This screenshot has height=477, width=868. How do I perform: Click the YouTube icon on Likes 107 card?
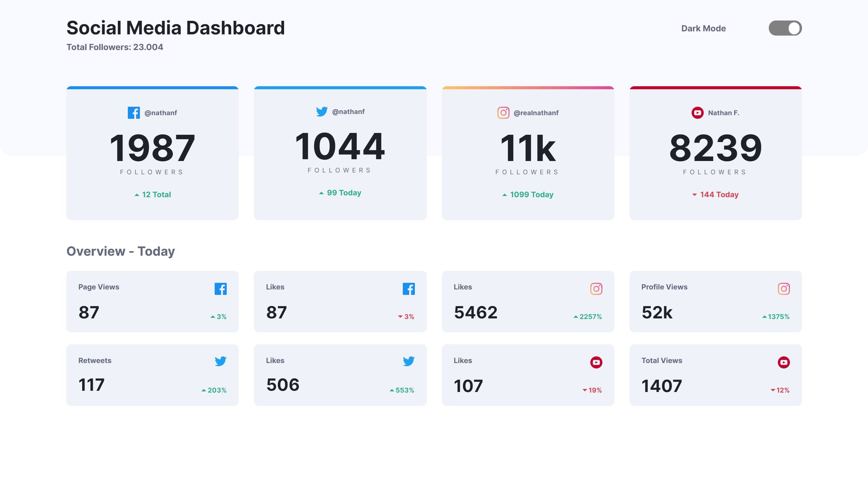(x=596, y=362)
